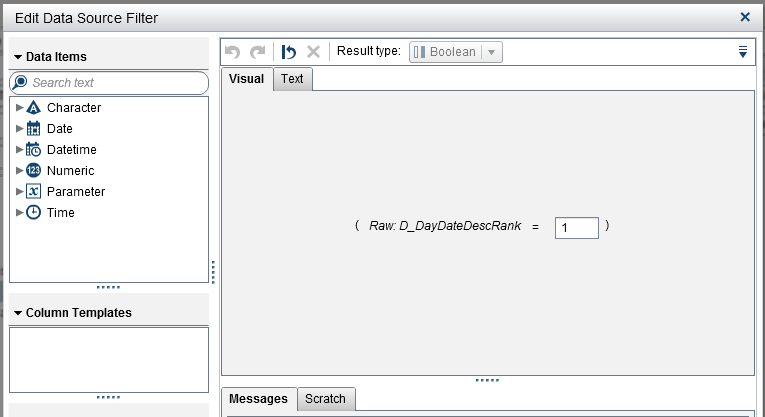This screenshot has width=765, height=417.
Task: Click the splitter handle below Data Items list
Action: pyautogui.click(x=108, y=287)
